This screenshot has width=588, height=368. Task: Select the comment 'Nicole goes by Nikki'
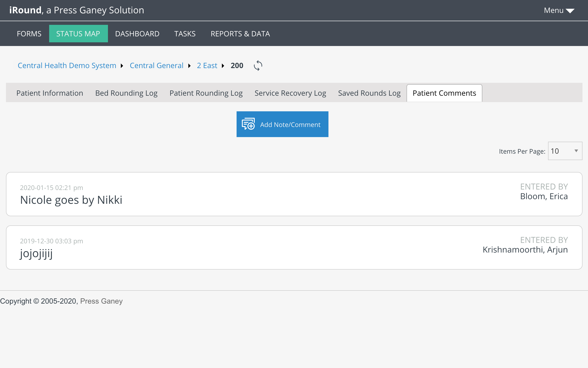[71, 200]
